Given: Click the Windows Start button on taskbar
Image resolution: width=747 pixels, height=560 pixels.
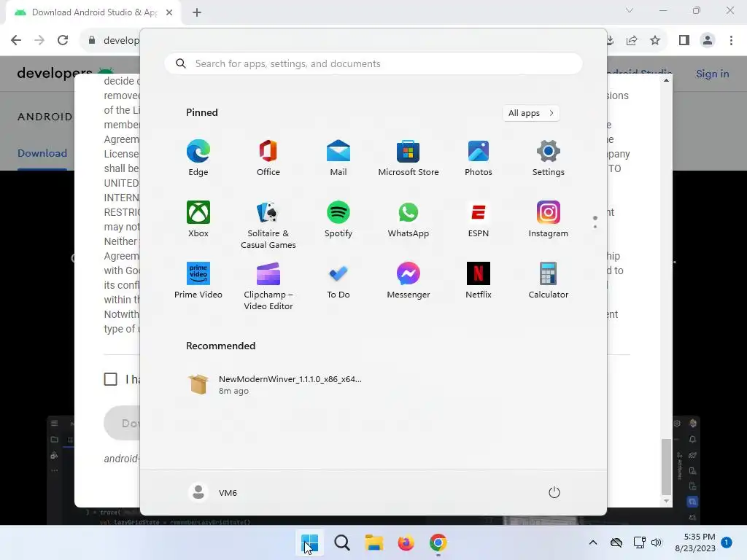Looking at the screenshot, I should (x=309, y=542).
